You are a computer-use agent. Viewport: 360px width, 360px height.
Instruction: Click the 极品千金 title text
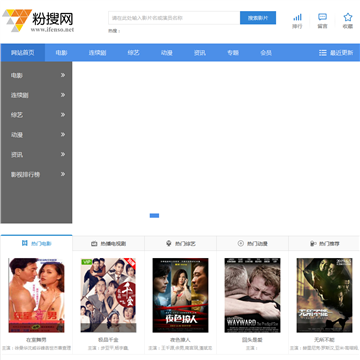point(108,340)
